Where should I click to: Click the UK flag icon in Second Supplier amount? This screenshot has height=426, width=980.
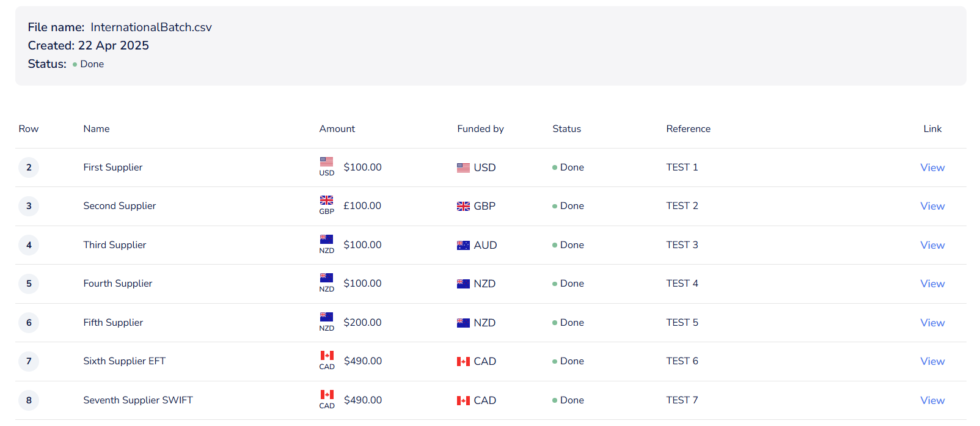(327, 200)
